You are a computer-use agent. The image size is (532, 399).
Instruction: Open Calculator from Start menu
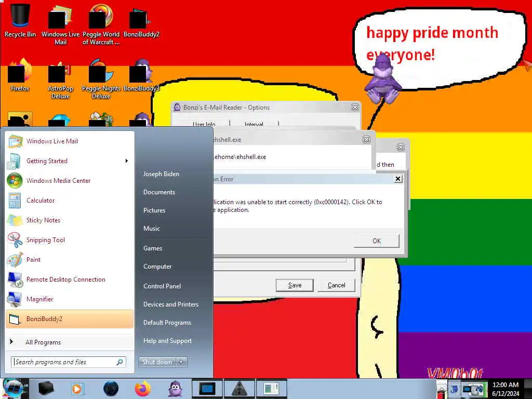70,200
